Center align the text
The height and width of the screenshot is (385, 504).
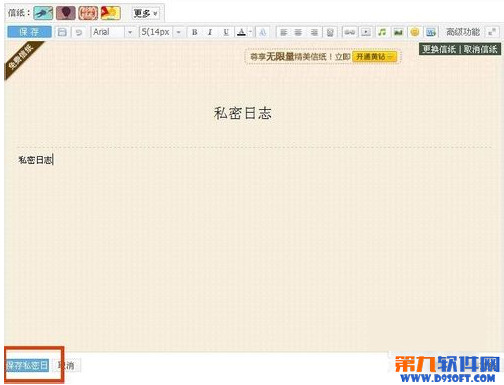pos(298,32)
